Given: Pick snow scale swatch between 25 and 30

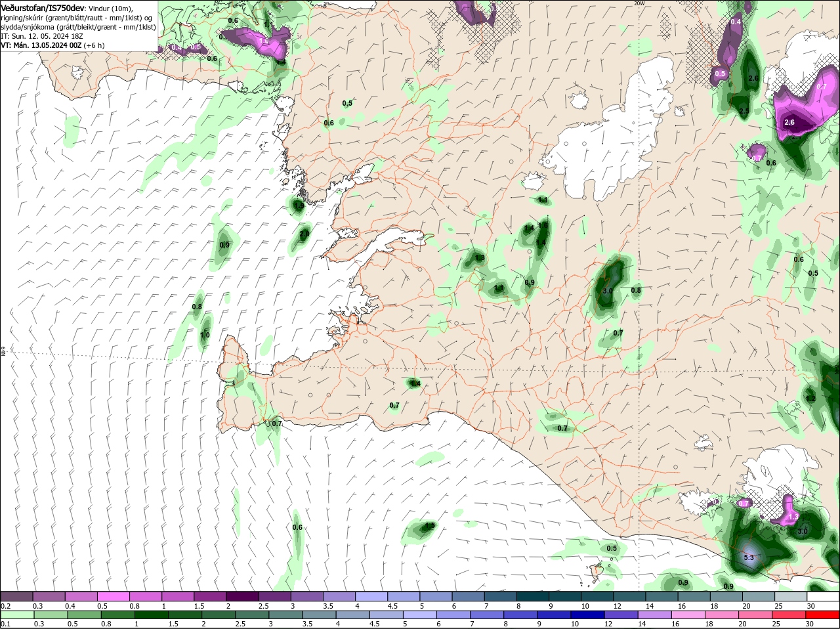Looking at the screenshot, I should tap(791, 596).
